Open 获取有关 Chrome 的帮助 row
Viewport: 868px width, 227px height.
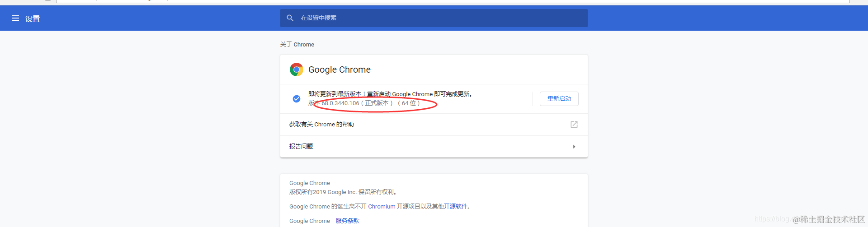pyautogui.click(x=434, y=125)
